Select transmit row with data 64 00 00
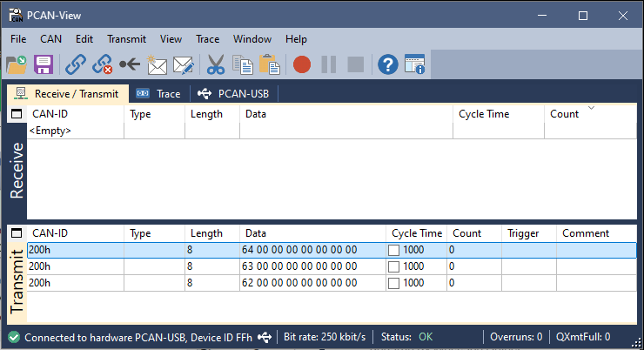This screenshot has height=350, width=644. (x=332, y=250)
